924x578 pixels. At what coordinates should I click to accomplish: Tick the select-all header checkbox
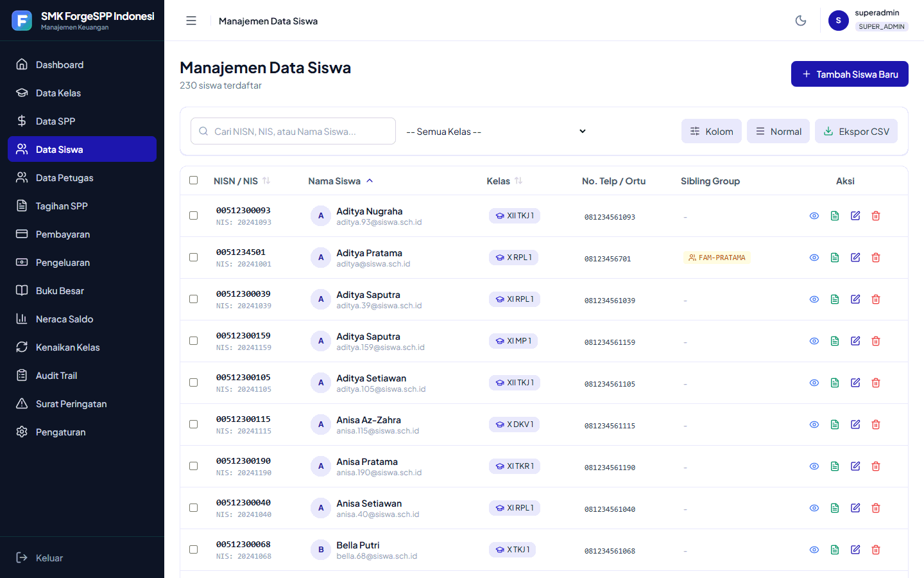pyautogui.click(x=193, y=180)
